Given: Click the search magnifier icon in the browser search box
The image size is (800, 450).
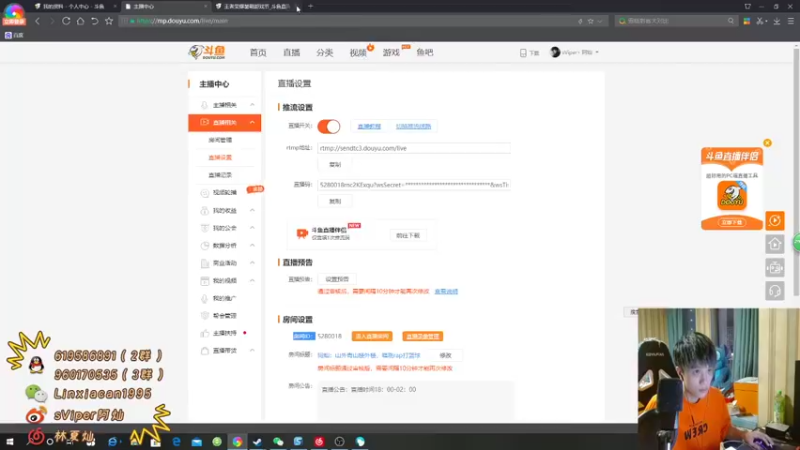Looking at the screenshot, I should pyautogui.click(x=731, y=21).
